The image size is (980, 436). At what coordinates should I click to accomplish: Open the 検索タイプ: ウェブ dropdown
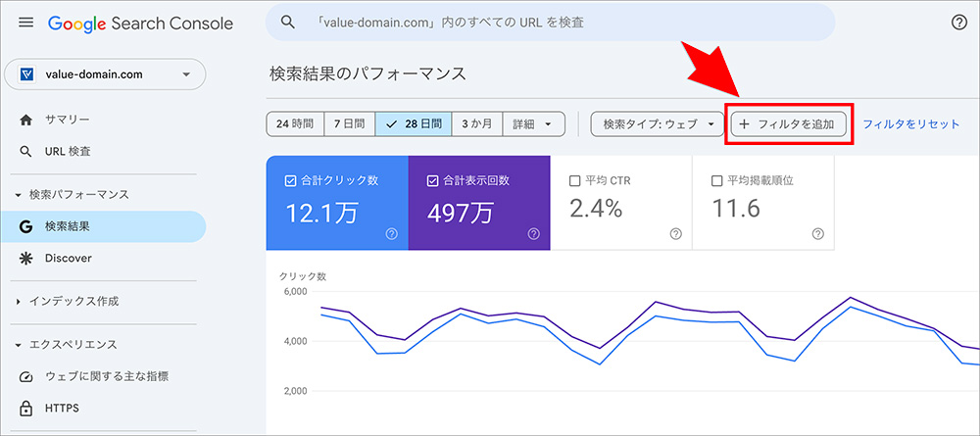(x=657, y=124)
